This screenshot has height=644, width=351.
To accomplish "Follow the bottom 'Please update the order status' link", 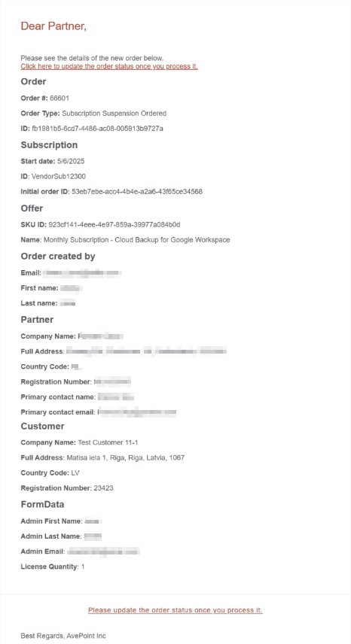I will [175, 610].
